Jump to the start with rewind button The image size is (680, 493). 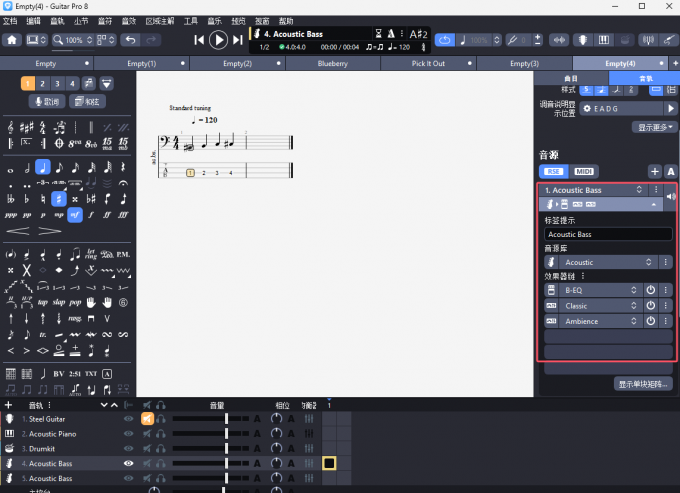click(x=199, y=40)
